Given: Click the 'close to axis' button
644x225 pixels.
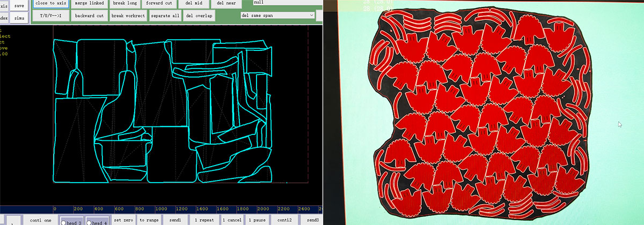Looking at the screenshot, I should [50, 3].
